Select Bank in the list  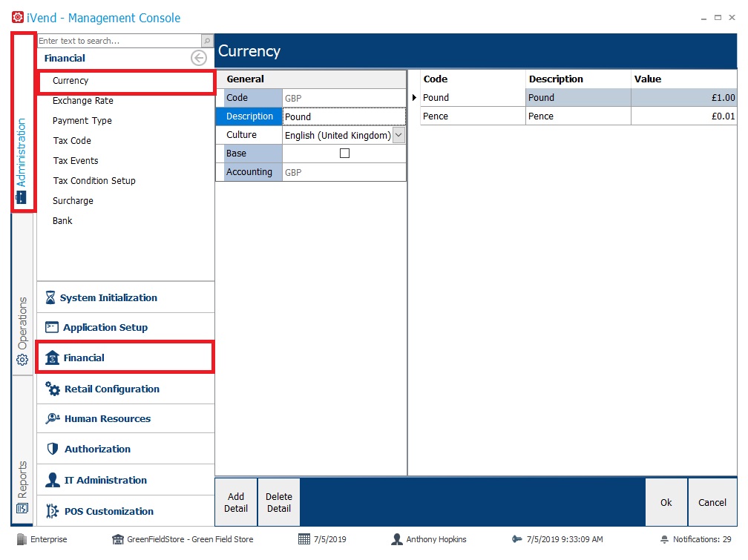pos(62,221)
